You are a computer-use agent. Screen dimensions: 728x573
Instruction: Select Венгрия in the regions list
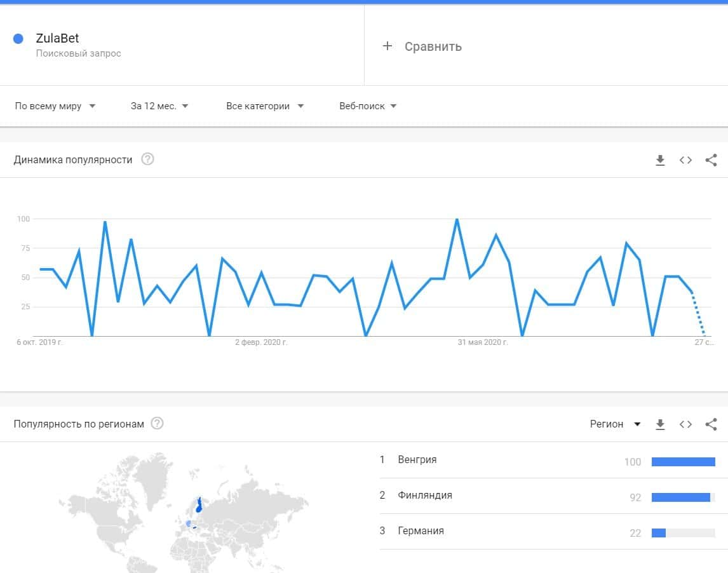point(417,460)
